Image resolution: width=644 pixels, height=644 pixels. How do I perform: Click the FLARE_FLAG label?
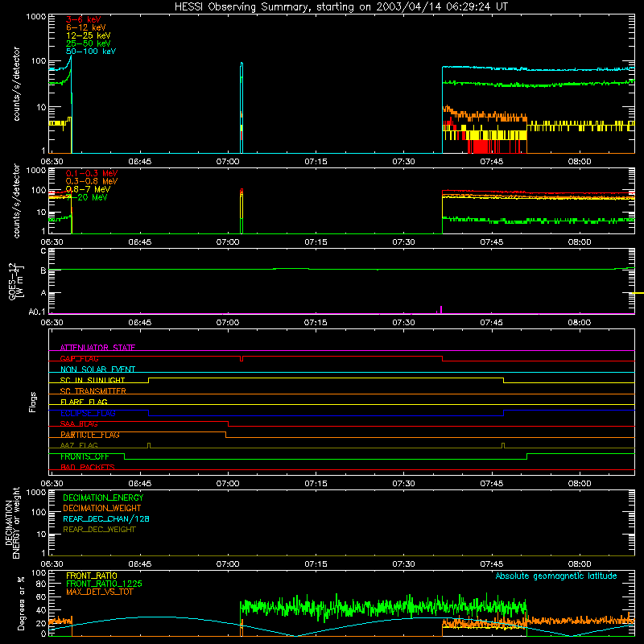[x=84, y=402]
